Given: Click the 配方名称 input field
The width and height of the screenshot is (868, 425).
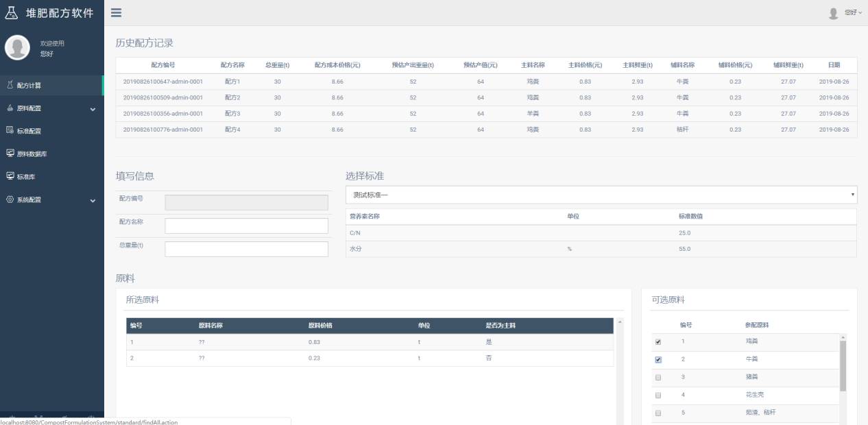Looking at the screenshot, I should (246, 226).
